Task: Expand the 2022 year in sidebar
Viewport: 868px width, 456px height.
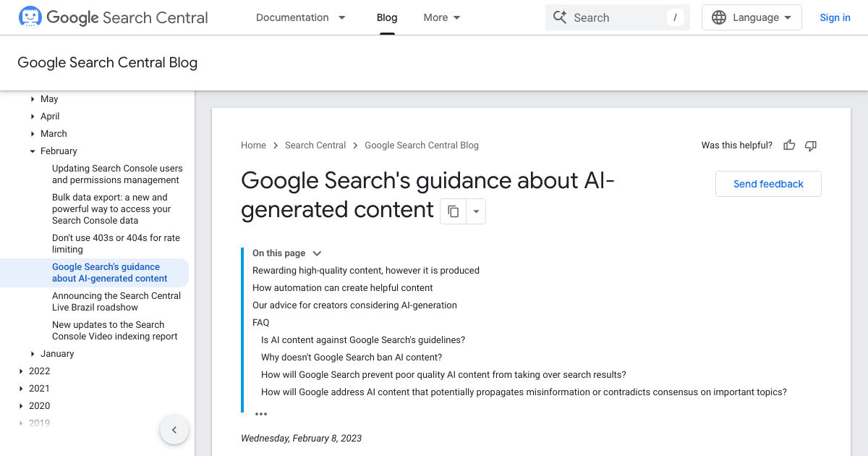Action: tap(21, 371)
